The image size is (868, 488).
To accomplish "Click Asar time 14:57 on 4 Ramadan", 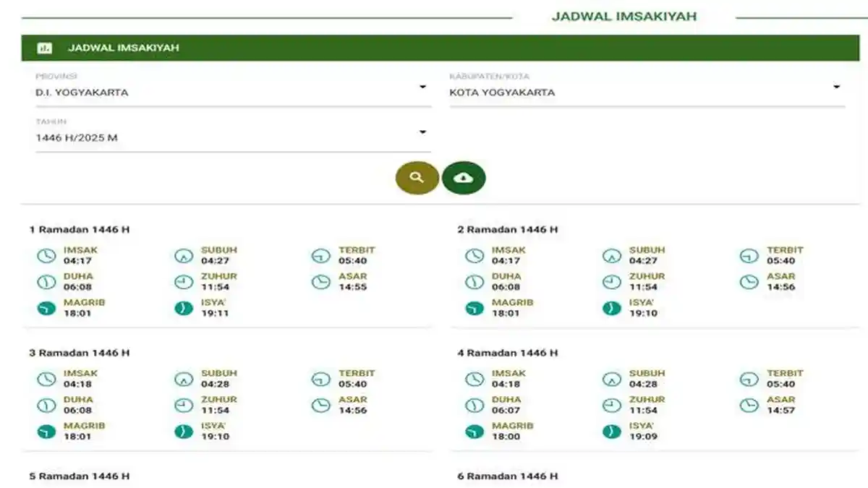I will point(781,411).
